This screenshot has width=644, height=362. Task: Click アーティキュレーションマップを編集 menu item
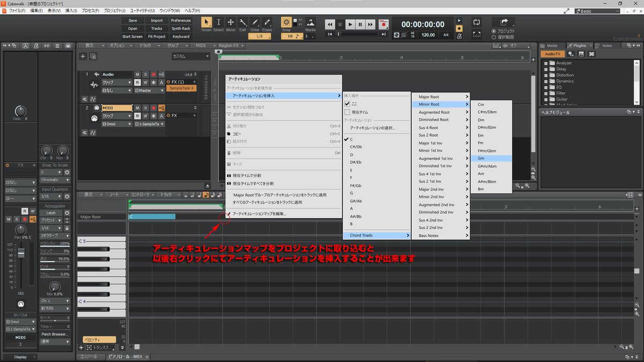coord(284,213)
